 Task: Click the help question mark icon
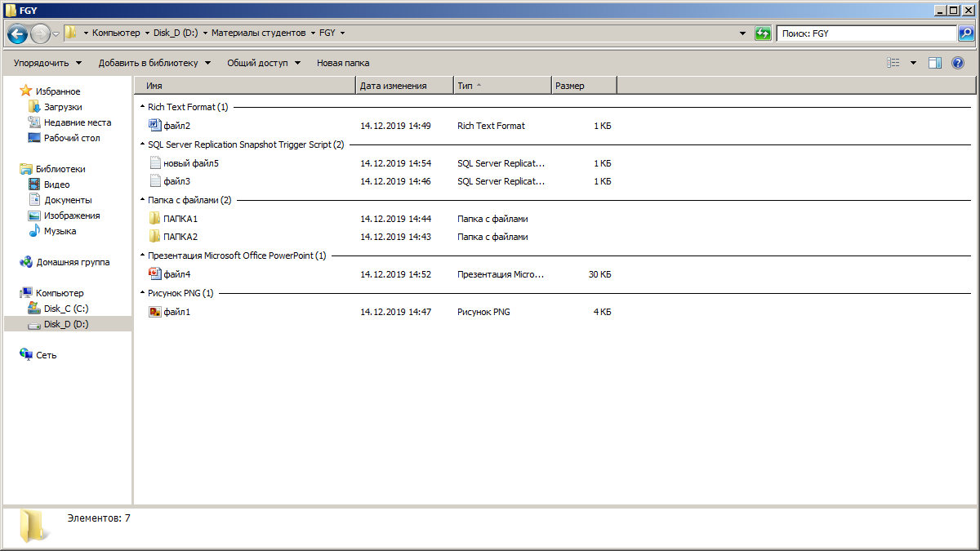pyautogui.click(x=959, y=63)
